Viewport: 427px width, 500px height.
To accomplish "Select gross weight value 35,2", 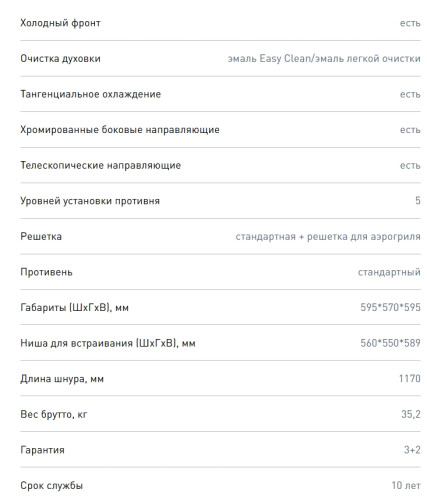I will coord(411,414).
